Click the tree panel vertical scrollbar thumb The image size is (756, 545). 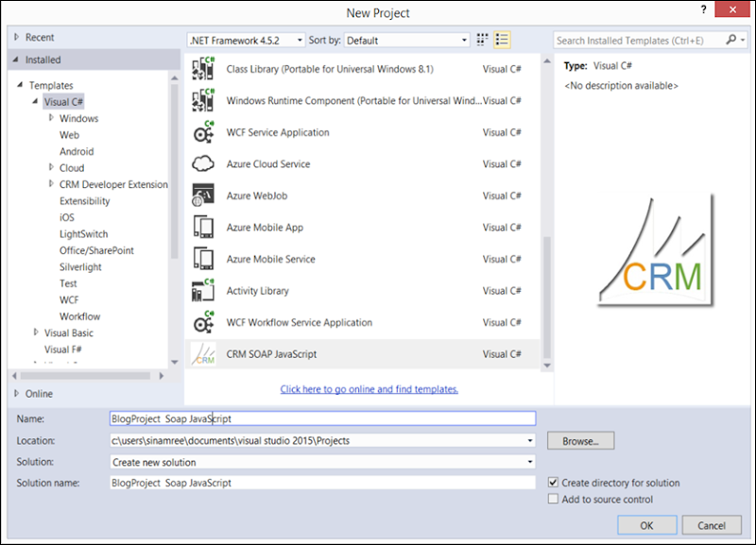[x=175, y=171]
